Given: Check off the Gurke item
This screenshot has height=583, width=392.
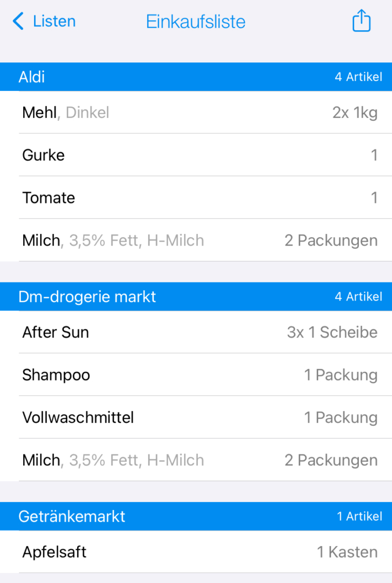Looking at the screenshot, I should pyautogui.click(x=196, y=154).
